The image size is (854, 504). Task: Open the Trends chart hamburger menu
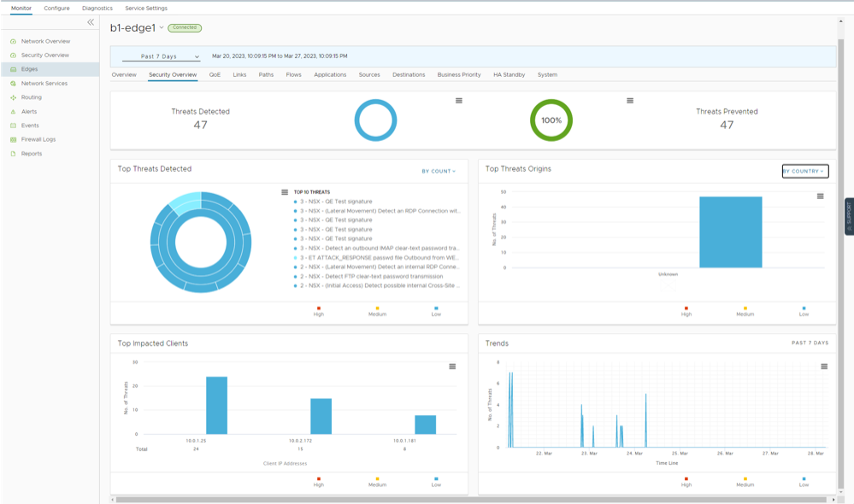click(x=824, y=366)
